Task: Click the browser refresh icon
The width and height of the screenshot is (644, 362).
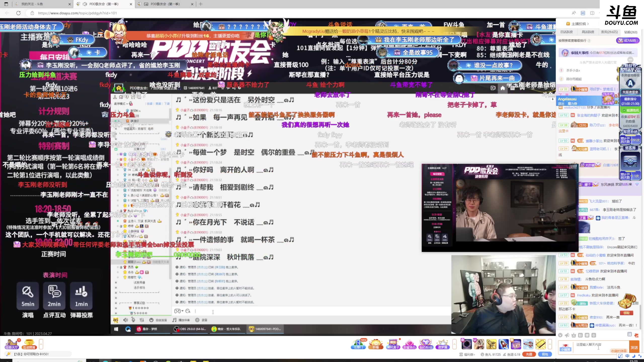Action: point(18,13)
